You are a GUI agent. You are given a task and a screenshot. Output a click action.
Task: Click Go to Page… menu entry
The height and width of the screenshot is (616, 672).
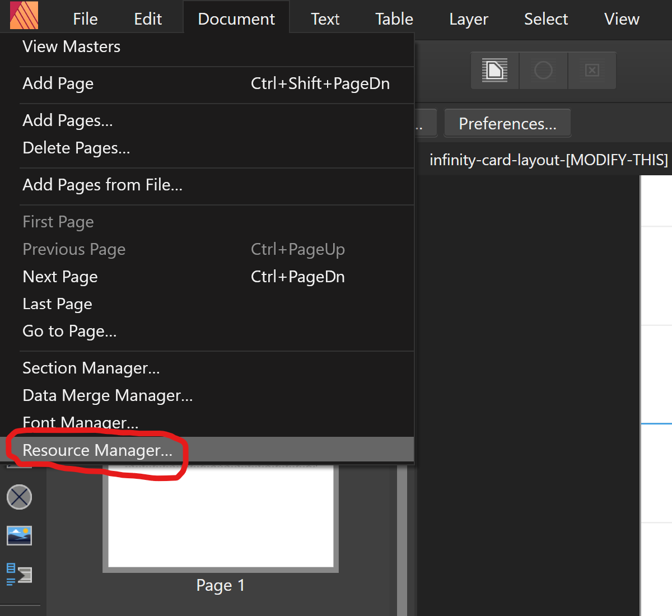tap(69, 331)
